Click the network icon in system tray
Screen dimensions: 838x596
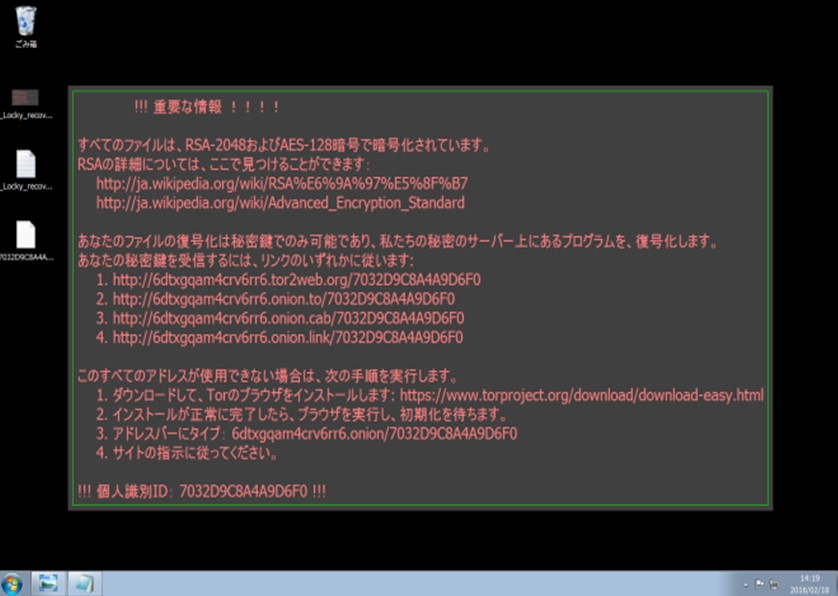[774, 584]
